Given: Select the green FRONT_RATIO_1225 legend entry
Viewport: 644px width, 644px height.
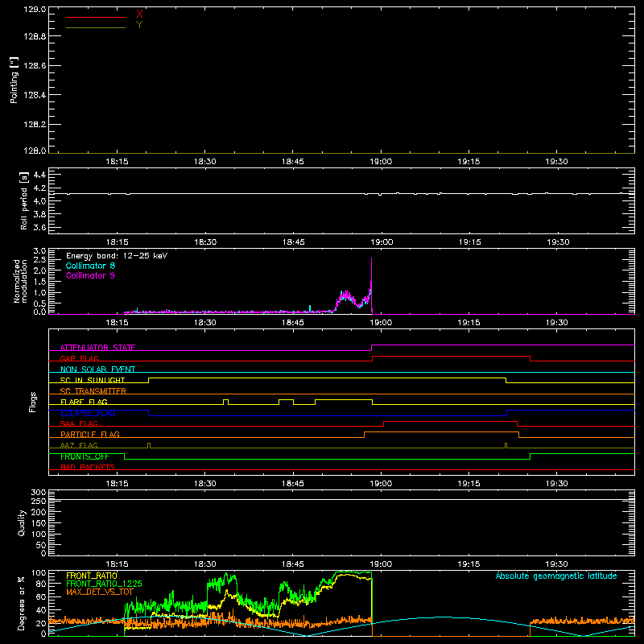Looking at the screenshot, I should point(104,584).
